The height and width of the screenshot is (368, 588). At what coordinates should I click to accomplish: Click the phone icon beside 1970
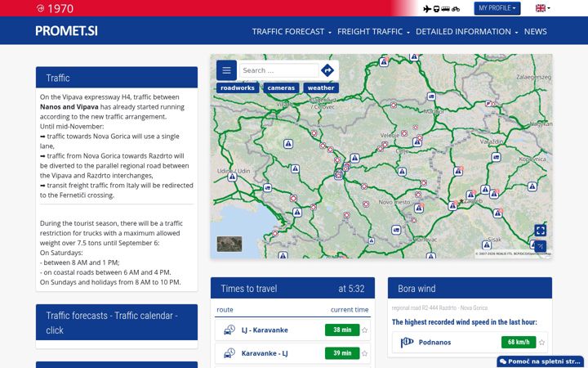point(40,8)
